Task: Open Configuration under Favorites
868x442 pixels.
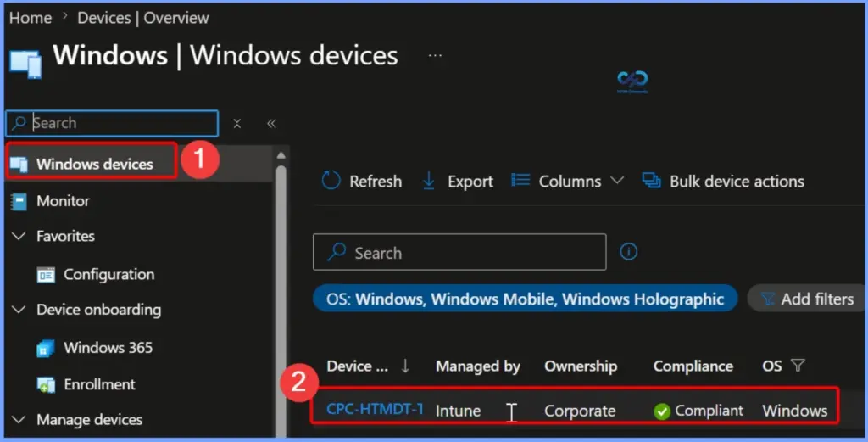Action: [109, 275]
